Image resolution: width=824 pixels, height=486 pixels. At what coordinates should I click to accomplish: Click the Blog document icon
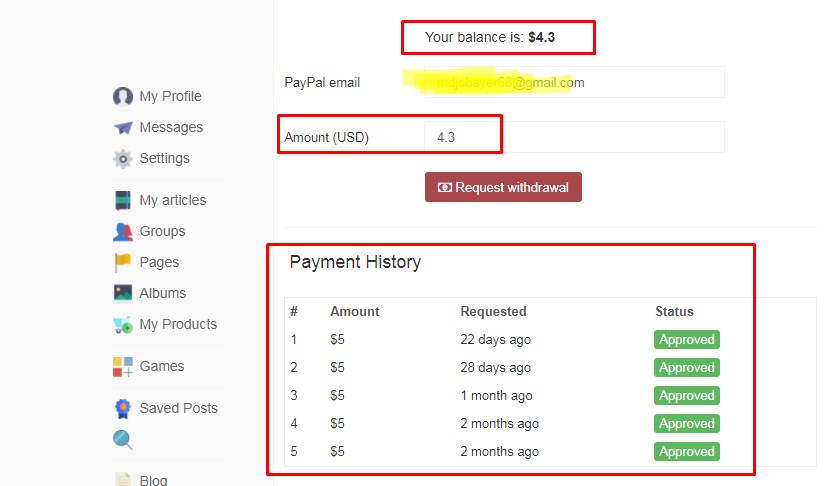point(123,480)
